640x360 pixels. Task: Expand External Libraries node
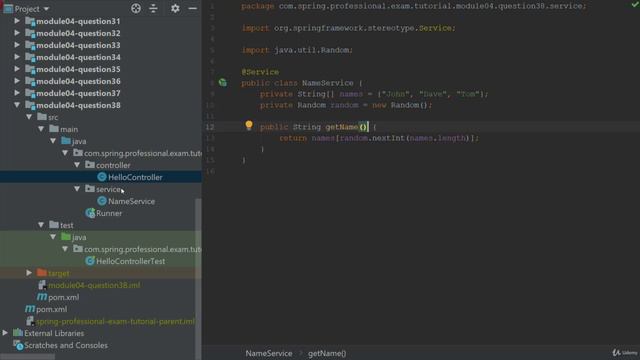[5, 333]
